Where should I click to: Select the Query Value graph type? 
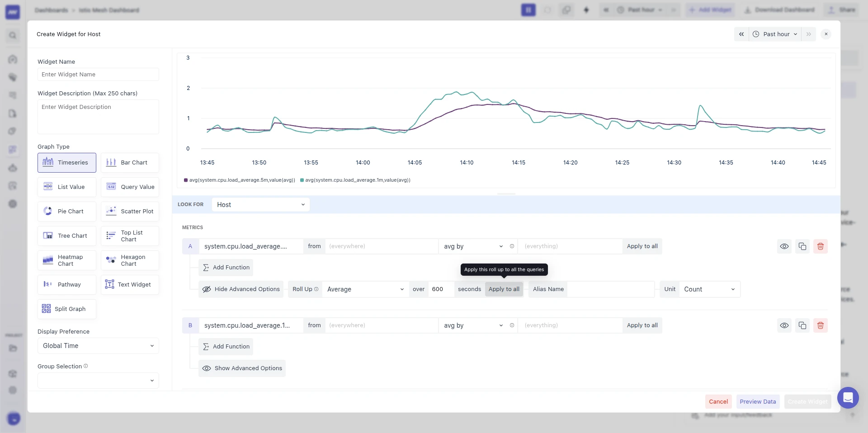pos(130,187)
